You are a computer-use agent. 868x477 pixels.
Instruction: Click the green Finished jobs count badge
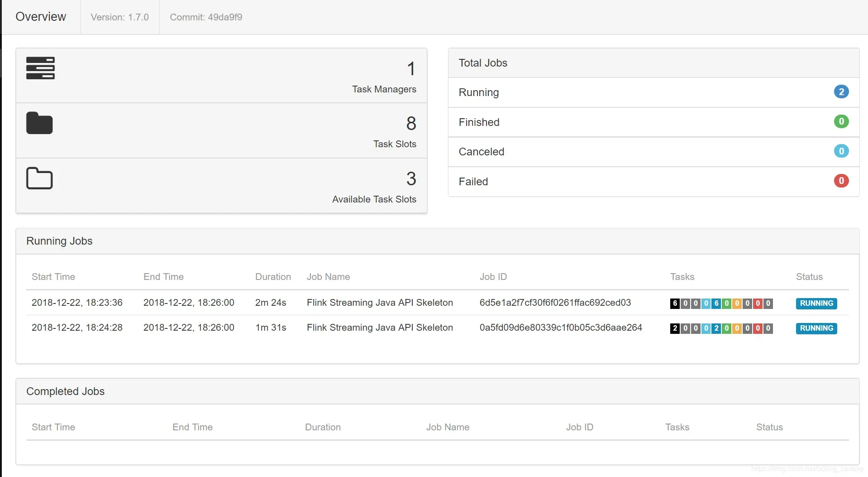tap(841, 121)
